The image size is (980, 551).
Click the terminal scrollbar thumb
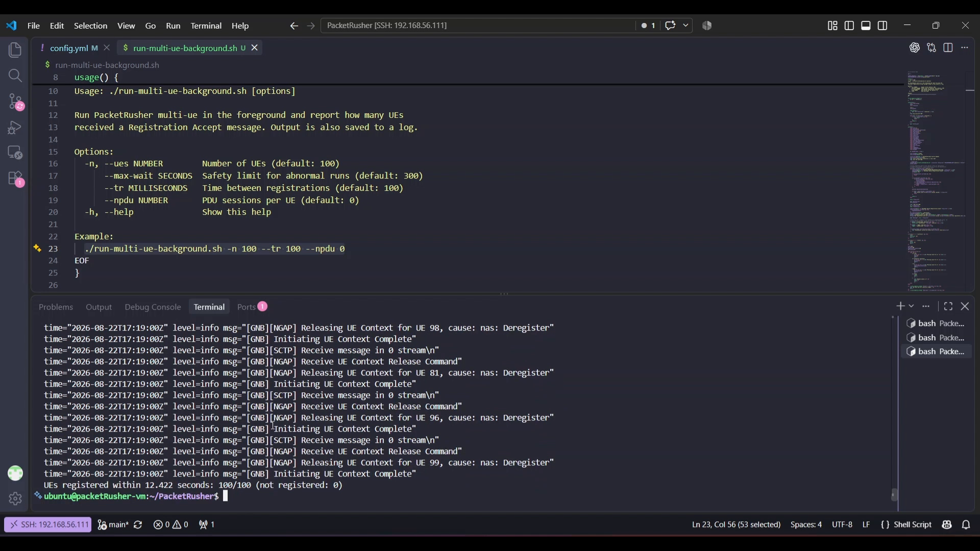894,495
